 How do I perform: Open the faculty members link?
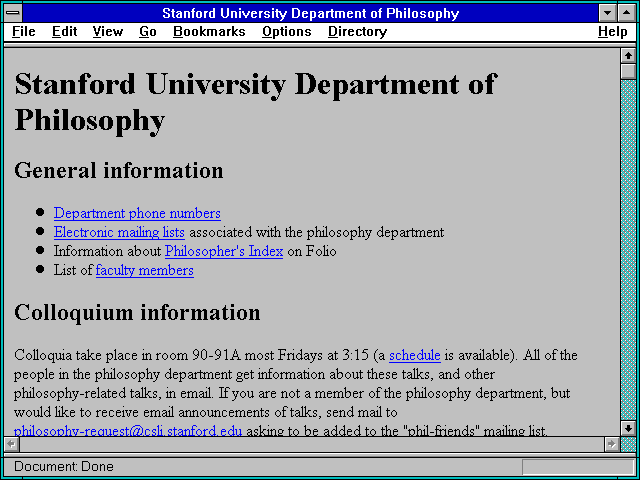tap(145, 270)
